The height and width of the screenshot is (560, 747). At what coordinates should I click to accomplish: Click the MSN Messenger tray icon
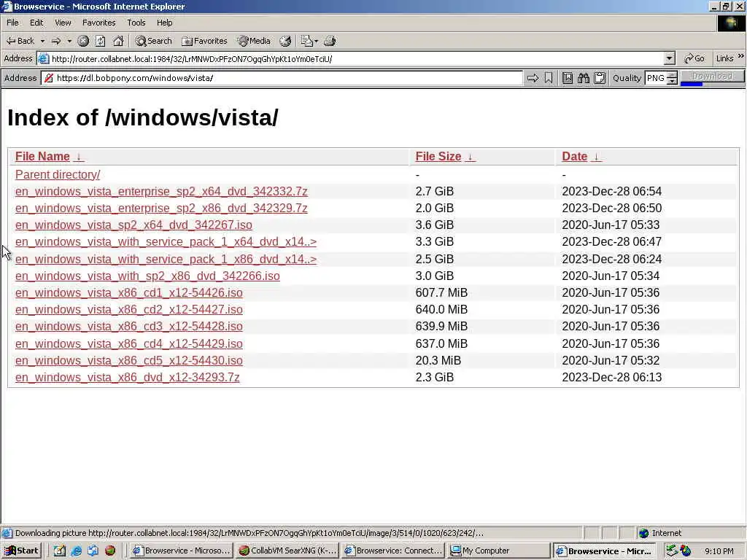click(686, 551)
